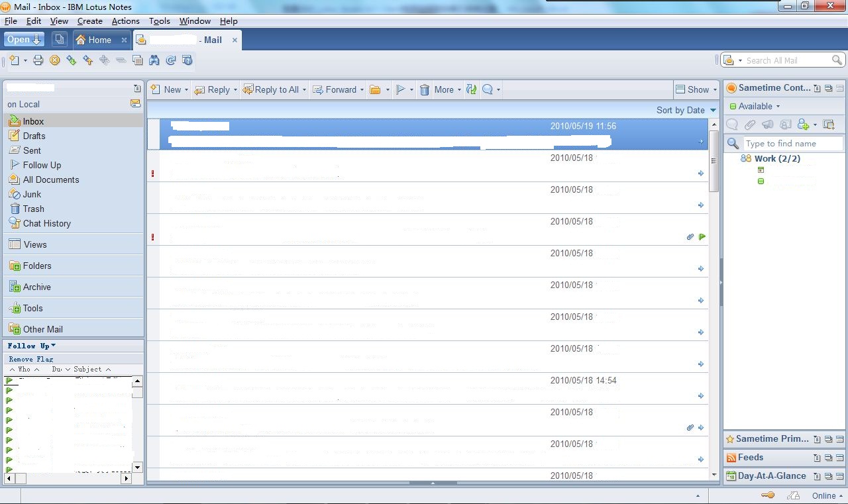Expand the Folders section
Image resolution: width=848 pixels, height=504 pixels.
click(74, 266)
